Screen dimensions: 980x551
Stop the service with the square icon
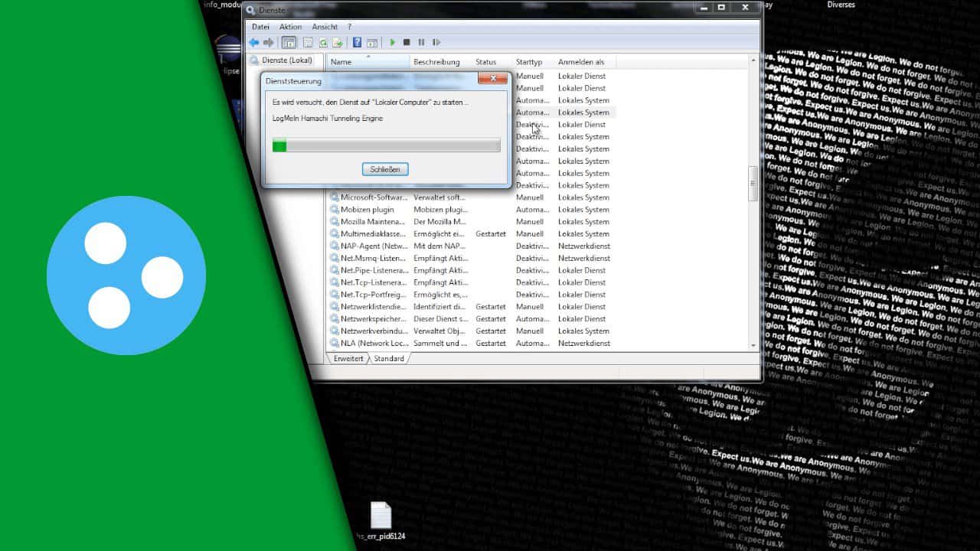pos(407,43)
